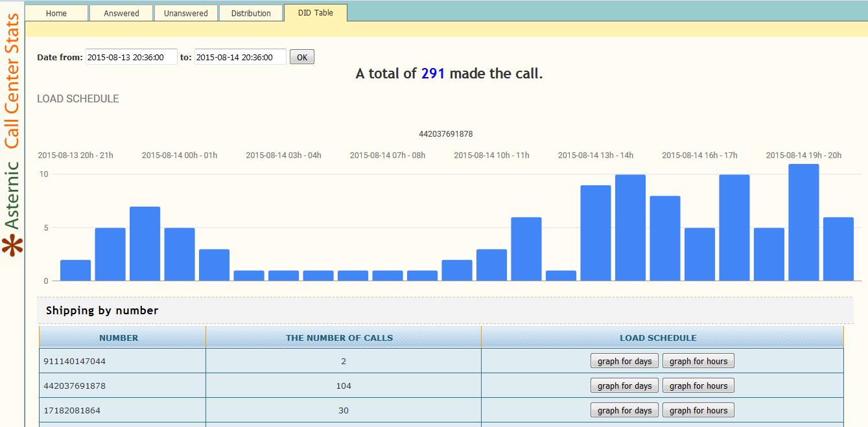Show graph for days for 442037691878

pos(624,386)
